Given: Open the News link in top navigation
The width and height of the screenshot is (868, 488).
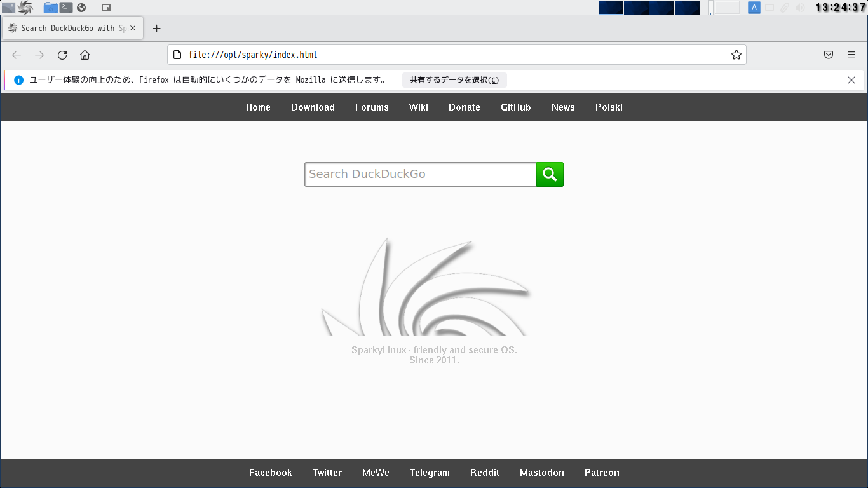Looking at the screenshot, I should 563,107.
